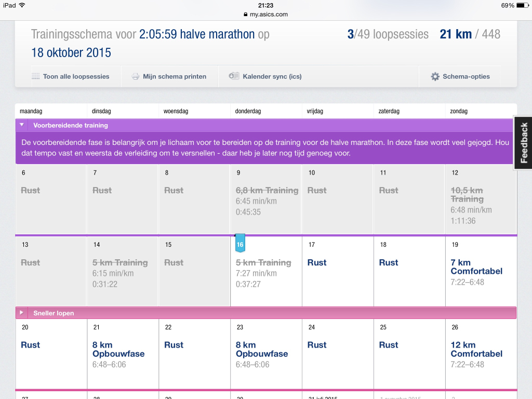The height and width of the screenshot is (399, 532).
Task: Click the blue day 16 bookmark marker
Action: (x=240, y=244)
